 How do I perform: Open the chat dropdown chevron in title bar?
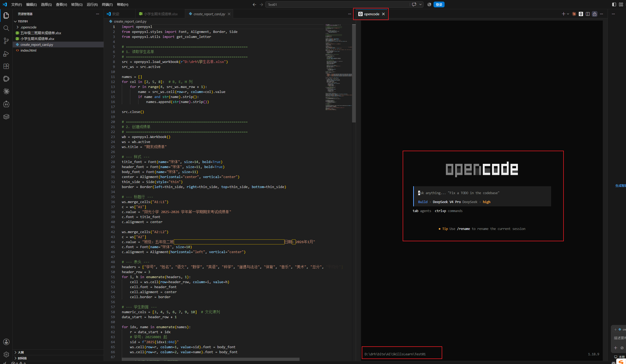pyautogui.click(x=420, y=4)
